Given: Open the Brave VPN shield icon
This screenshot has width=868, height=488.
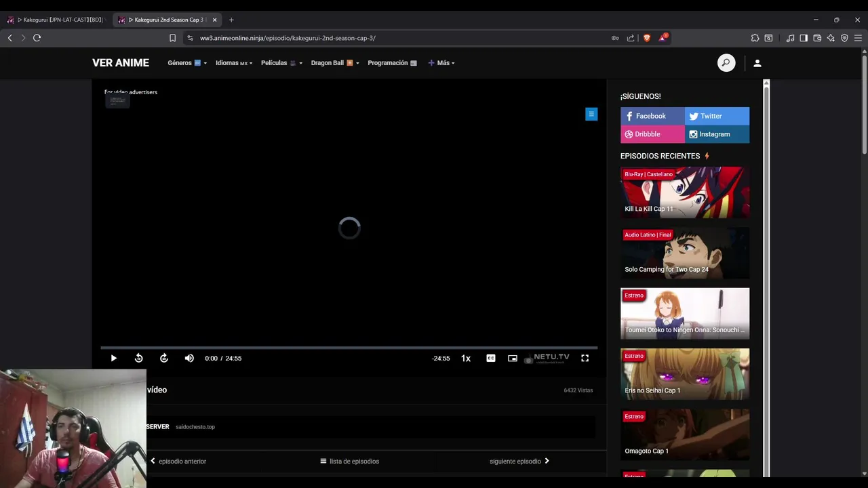Looking at the screenshot, I should tap(844, 38).
